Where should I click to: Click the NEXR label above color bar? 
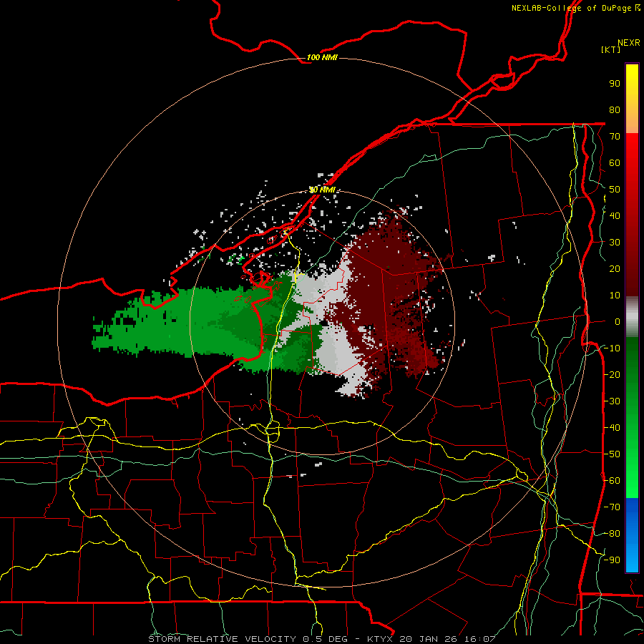(628, 43)
